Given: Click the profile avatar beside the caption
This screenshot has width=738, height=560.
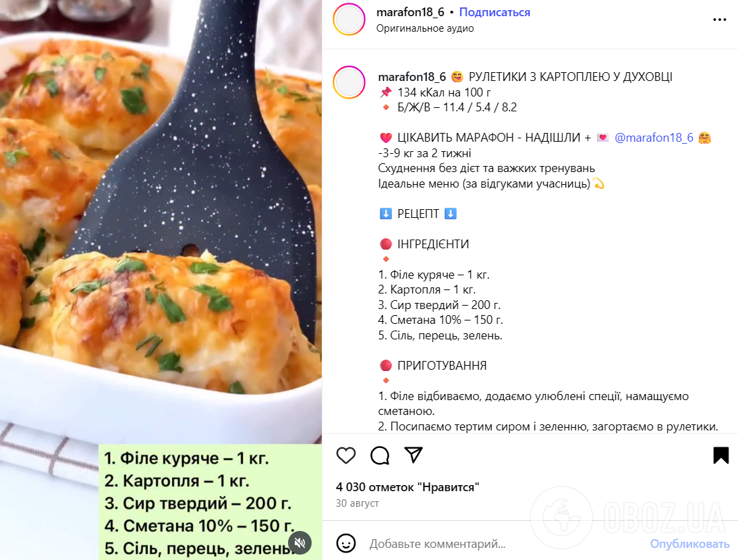Looking at the screenshot, I should (349, 82).
